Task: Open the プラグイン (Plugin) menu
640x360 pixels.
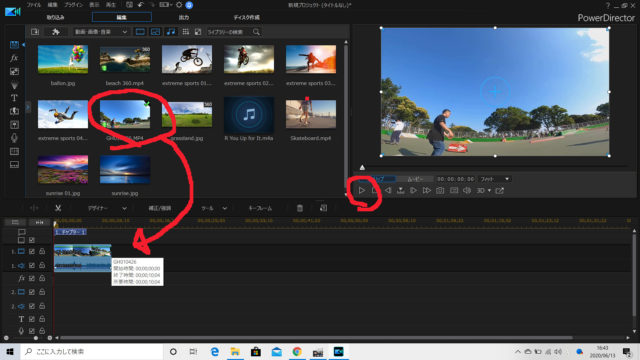Action: [x=73, y=5]
